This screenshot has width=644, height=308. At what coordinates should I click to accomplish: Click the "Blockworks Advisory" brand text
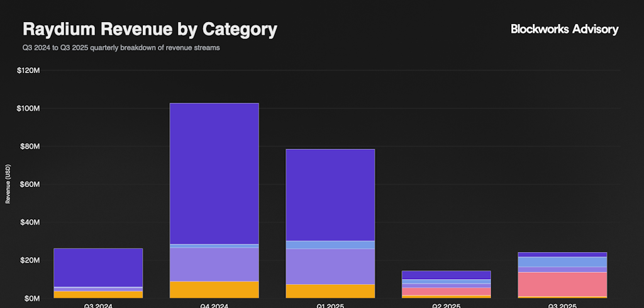pos(564,29)
